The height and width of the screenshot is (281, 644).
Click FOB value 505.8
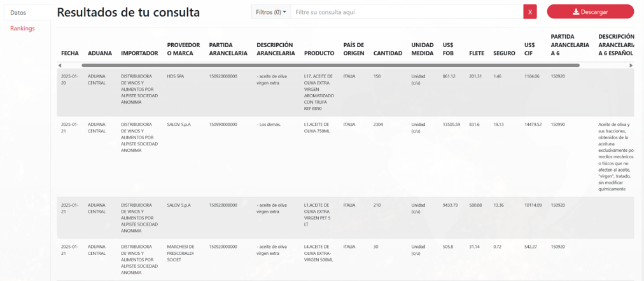[x=449, y=247]
